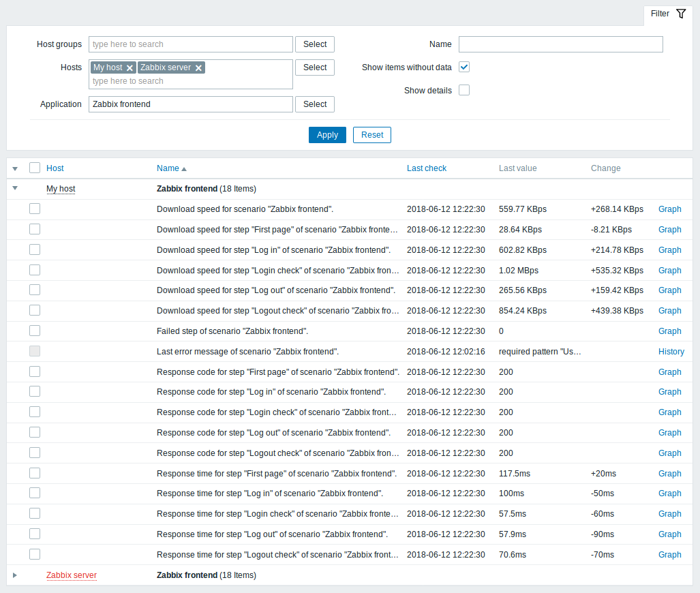Click Select next to Host groups
700x593 pixels.
point(314,44)
